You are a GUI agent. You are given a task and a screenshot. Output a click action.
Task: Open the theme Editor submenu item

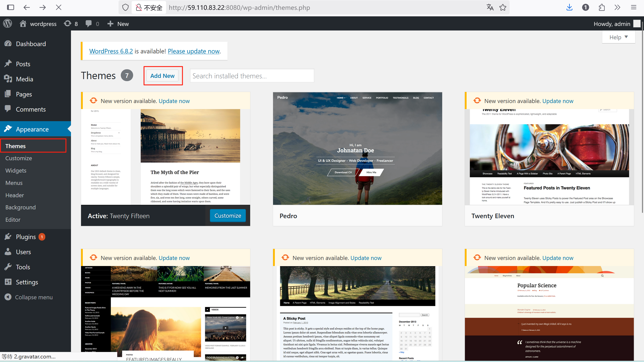[13, 220]
